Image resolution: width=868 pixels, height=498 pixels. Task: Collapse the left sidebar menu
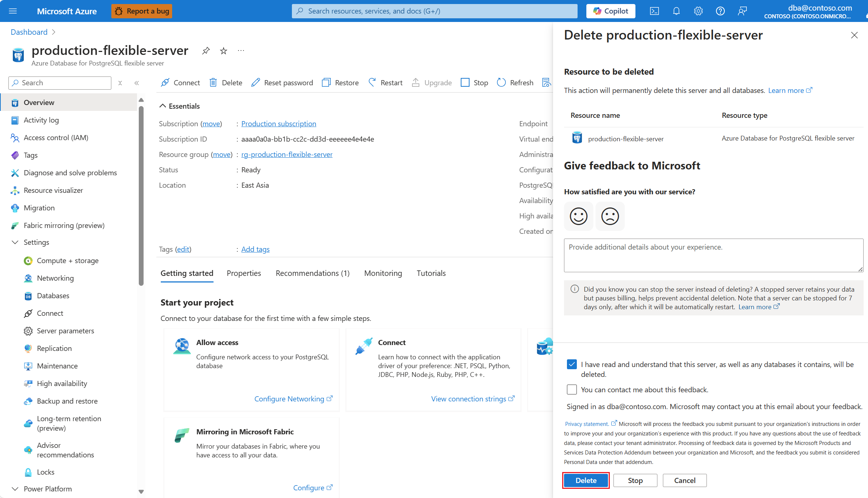click(x=137, y=83)
